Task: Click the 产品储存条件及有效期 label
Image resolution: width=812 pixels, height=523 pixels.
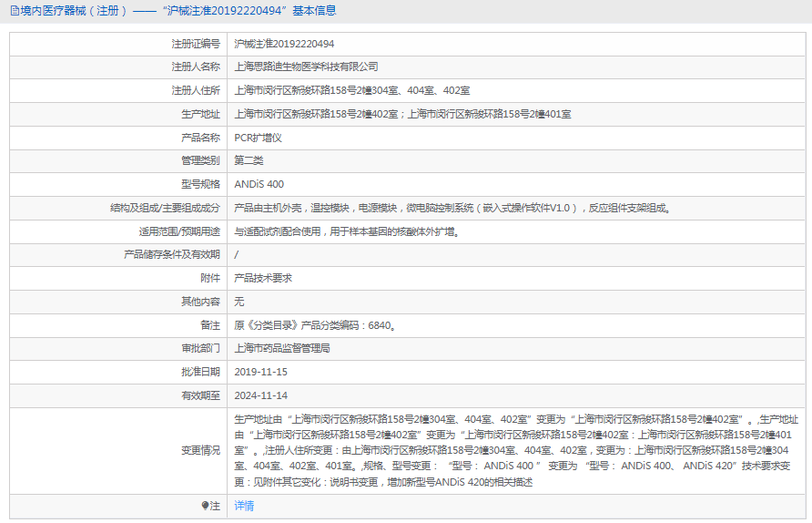Action: coord(172,254)
